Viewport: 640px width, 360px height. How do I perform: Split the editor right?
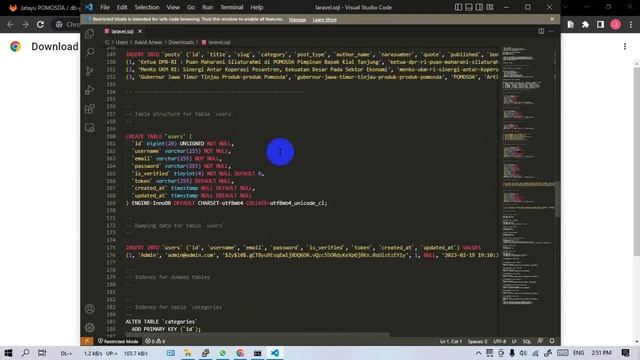(x=541, y=31)
